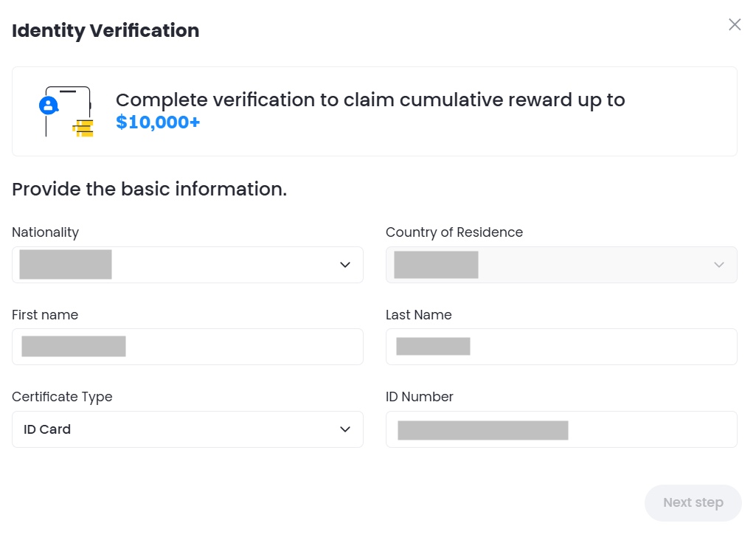Screen dimensions: 756x554
Task: Select the current Nationality value
Action: pyautogui.click(x=65, y=265)
